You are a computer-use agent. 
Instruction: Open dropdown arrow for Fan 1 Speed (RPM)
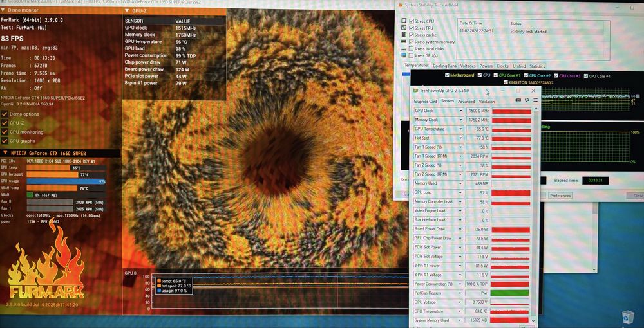click(x=461, y=156)
